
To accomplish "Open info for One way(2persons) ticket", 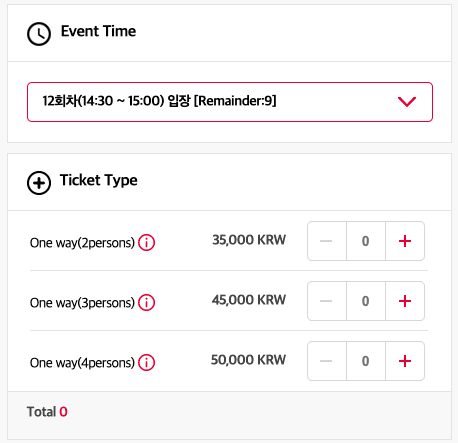I will click(x=147, y=242).
